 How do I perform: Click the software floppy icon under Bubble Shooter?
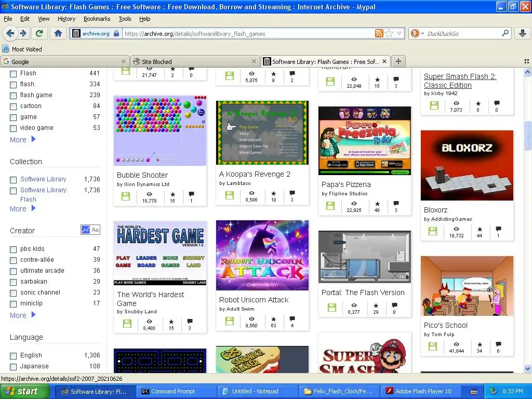coord(126,196)
